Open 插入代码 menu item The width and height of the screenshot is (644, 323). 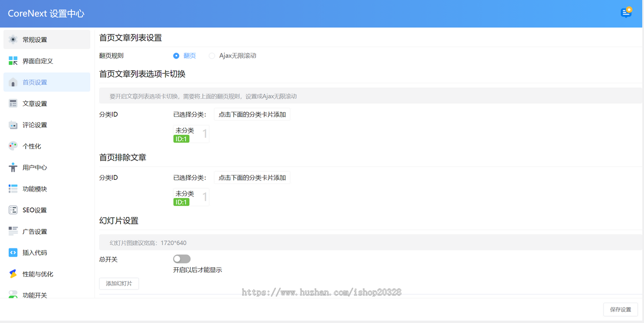47,253
